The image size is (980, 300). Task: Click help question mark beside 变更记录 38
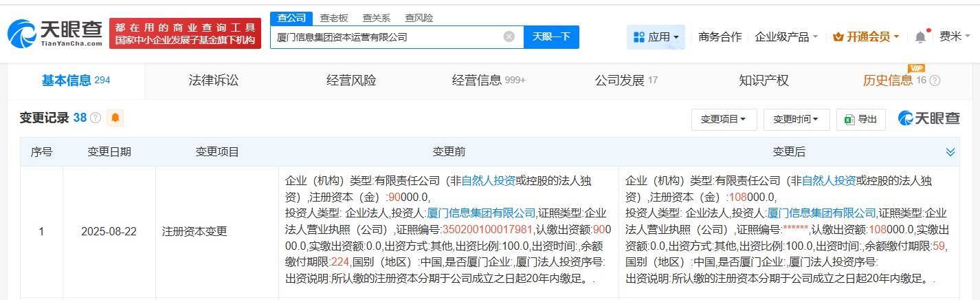tap(96, 118)
